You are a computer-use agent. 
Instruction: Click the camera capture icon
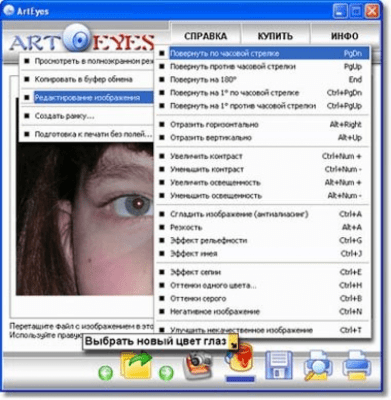tap(198, 366)
